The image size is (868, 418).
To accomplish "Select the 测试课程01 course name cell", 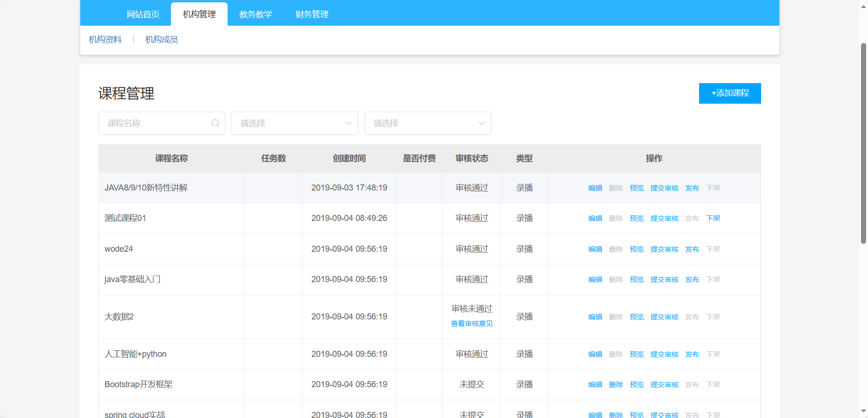I will click(x=171, y=218).
